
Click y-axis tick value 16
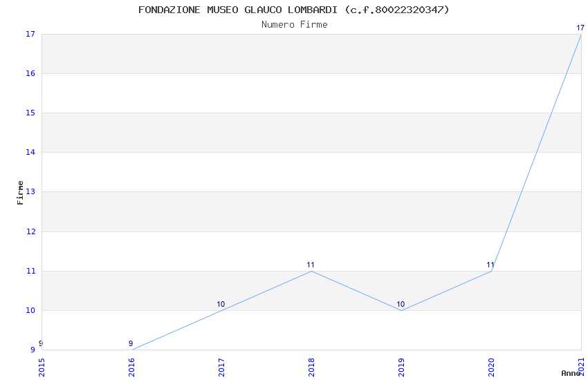[30, 73]
